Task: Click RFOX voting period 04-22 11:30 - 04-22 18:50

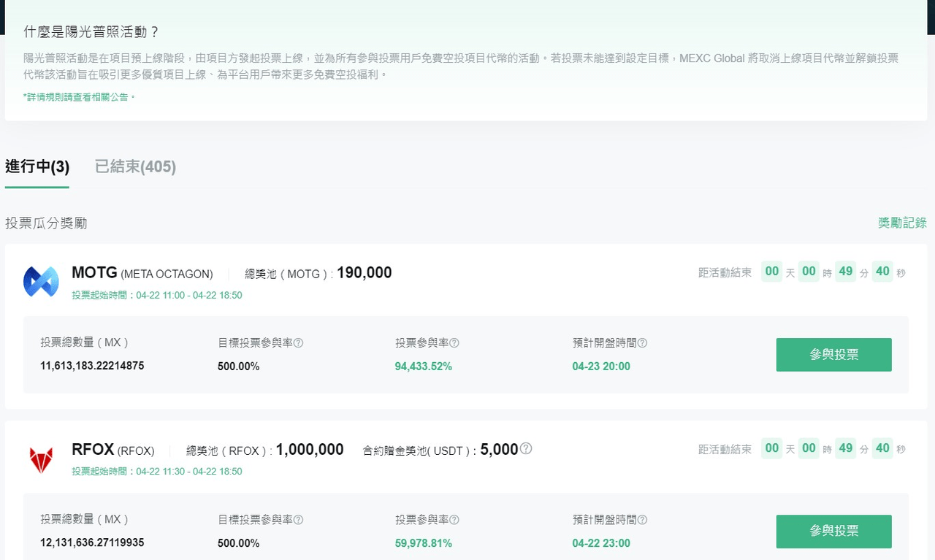Action: pyautogui.click(x=188, y=472)
